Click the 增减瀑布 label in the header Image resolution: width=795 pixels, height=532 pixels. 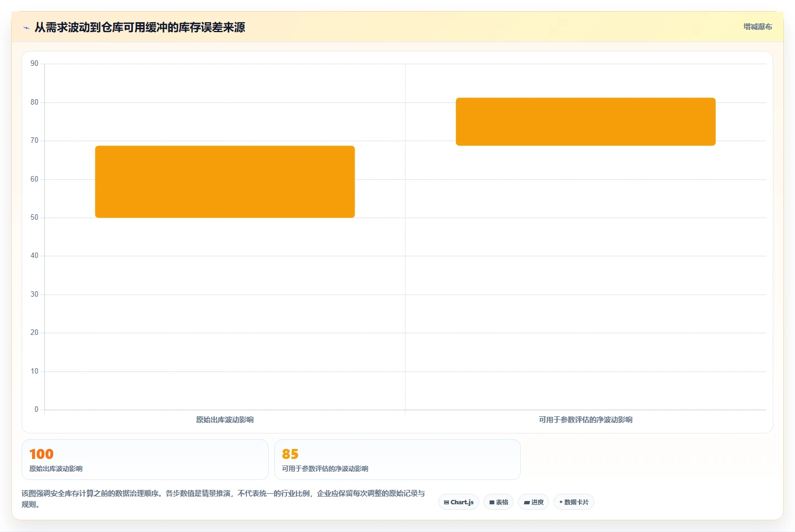point(757,27)
